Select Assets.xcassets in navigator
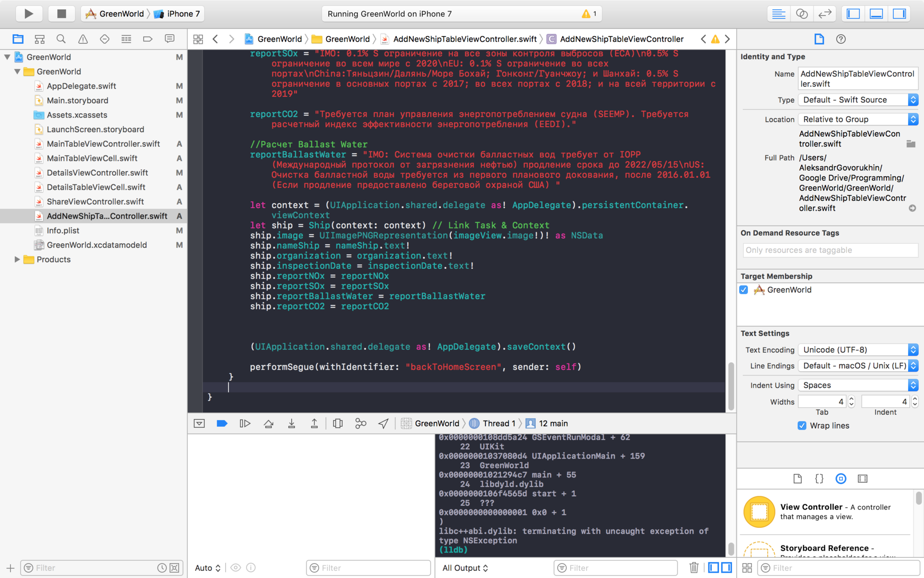The width and height of the screenshot is (924, 578). (77, 115)
